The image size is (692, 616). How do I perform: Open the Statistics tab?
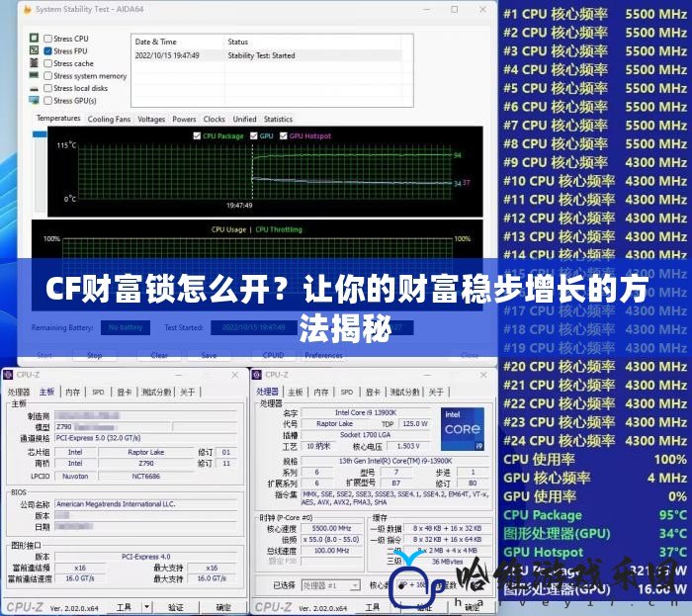(x=278, y=119)
